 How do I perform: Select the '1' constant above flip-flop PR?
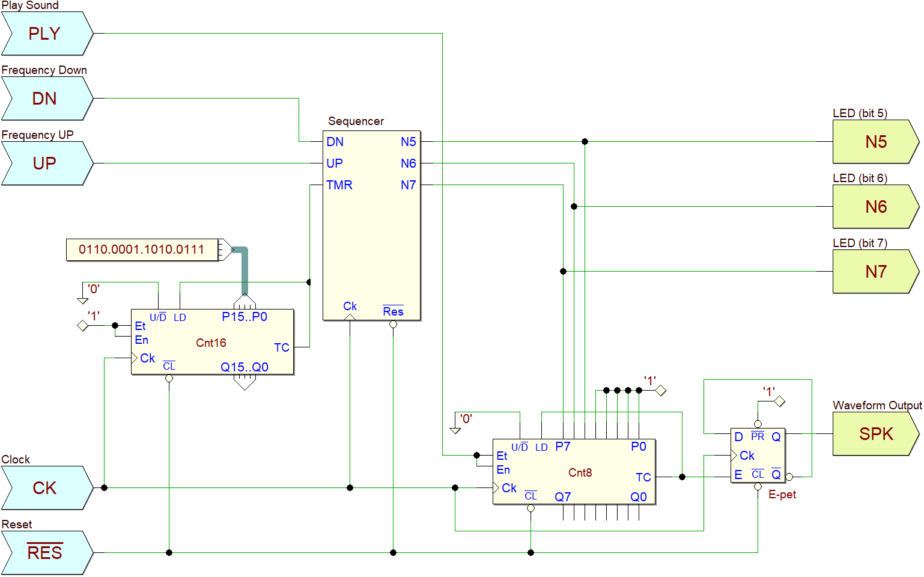pos(780,401)
